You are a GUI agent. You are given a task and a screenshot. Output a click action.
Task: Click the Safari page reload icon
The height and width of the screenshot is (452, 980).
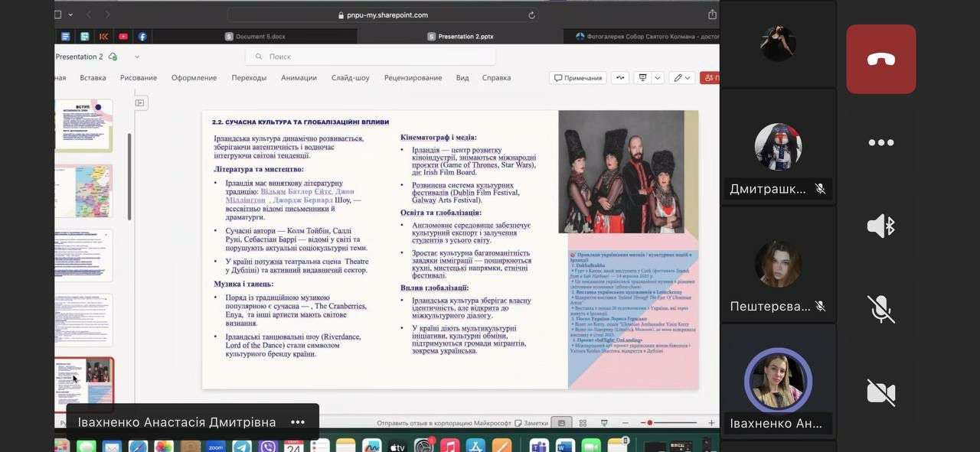(x=531, y=15)
